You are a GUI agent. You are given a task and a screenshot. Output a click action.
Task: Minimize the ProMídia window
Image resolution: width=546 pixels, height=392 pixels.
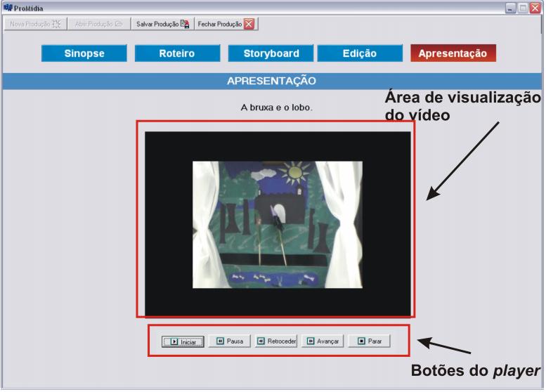pos(510,7)
